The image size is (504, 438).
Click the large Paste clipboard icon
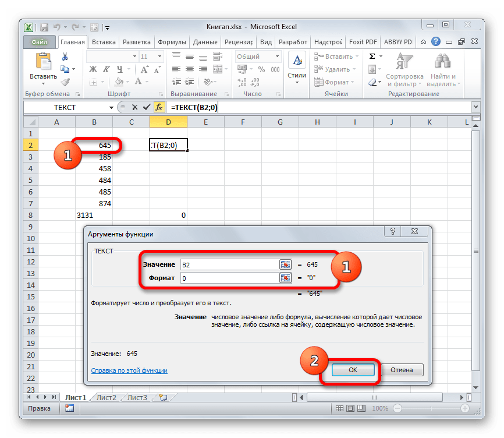pos(44,61)
